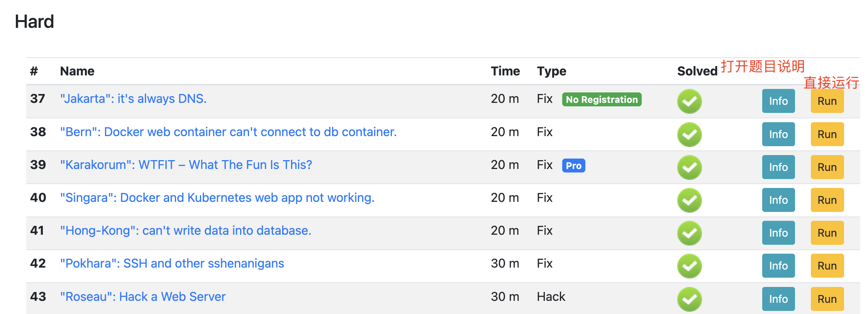Run the Roseau hack scenario
The width and height of the screenshot is (868, 314).
pyautogui.click(x=827, y=299)
